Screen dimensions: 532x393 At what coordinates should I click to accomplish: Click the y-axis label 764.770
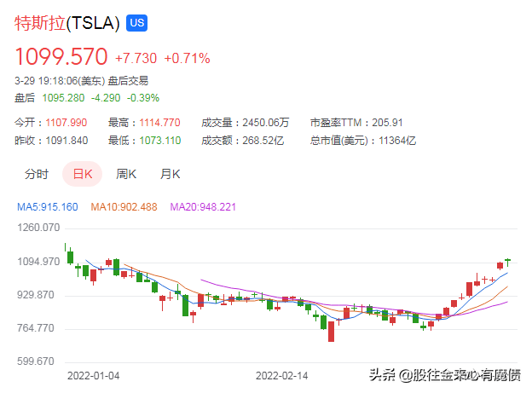(x=36, y=328)
